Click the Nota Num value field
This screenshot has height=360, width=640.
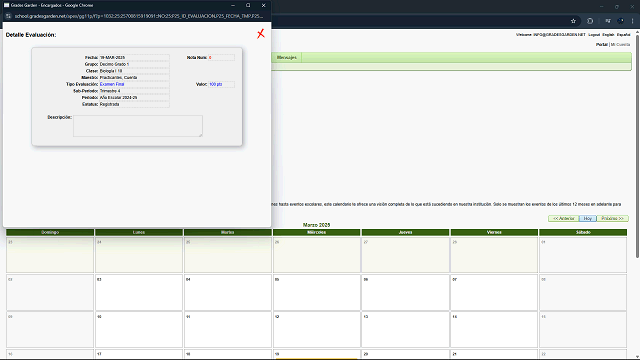point(221,58)
